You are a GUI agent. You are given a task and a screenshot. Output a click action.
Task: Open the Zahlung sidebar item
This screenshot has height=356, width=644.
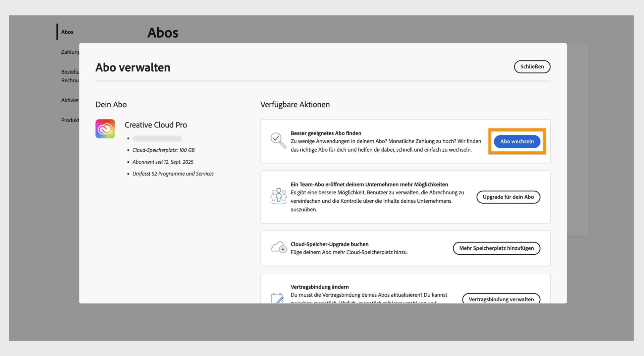coord(70,52)
